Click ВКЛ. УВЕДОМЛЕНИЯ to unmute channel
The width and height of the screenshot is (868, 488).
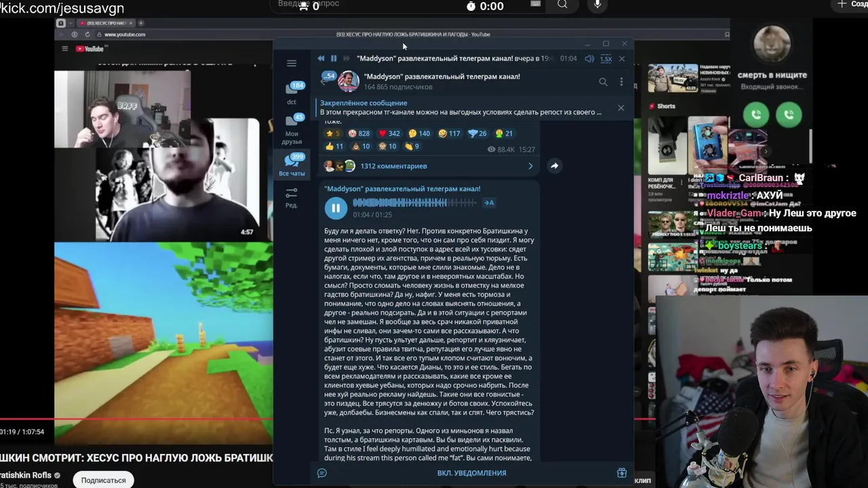tap(472, 473)
